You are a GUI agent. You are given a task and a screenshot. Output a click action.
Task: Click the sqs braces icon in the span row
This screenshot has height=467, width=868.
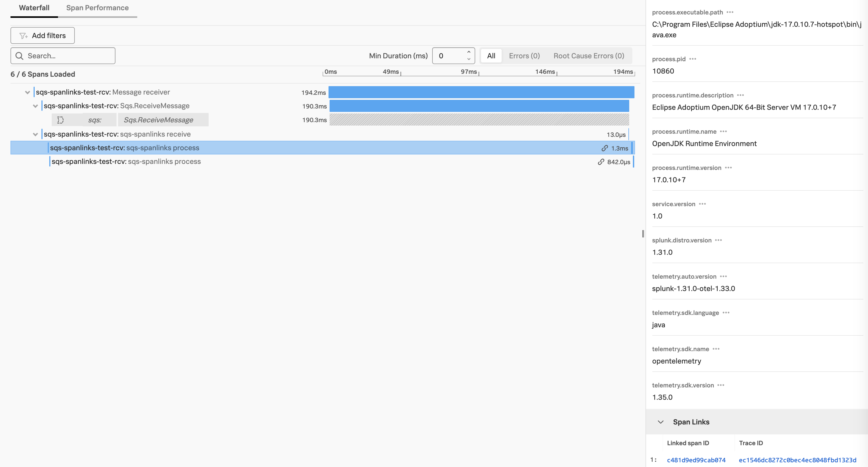tap(61, 120)
